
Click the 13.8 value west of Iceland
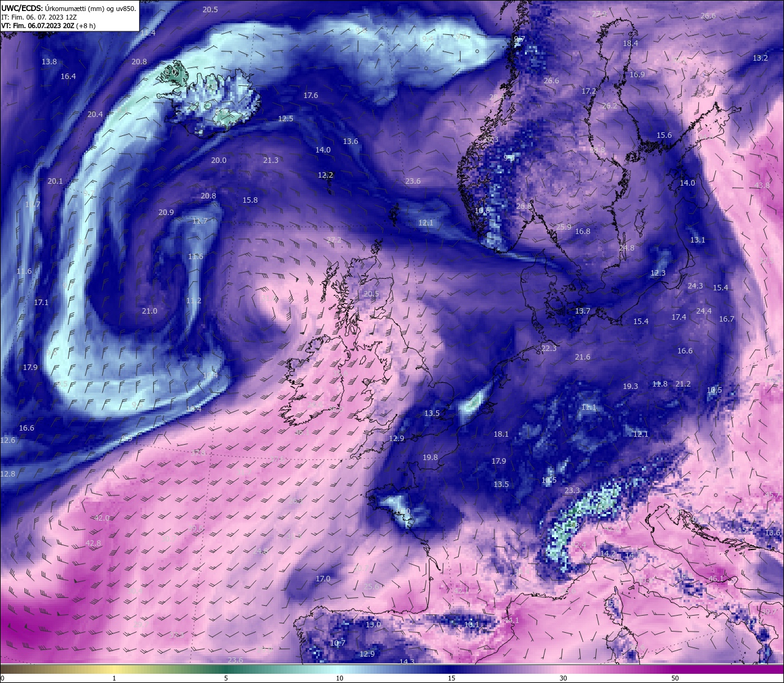click(49, 62)
